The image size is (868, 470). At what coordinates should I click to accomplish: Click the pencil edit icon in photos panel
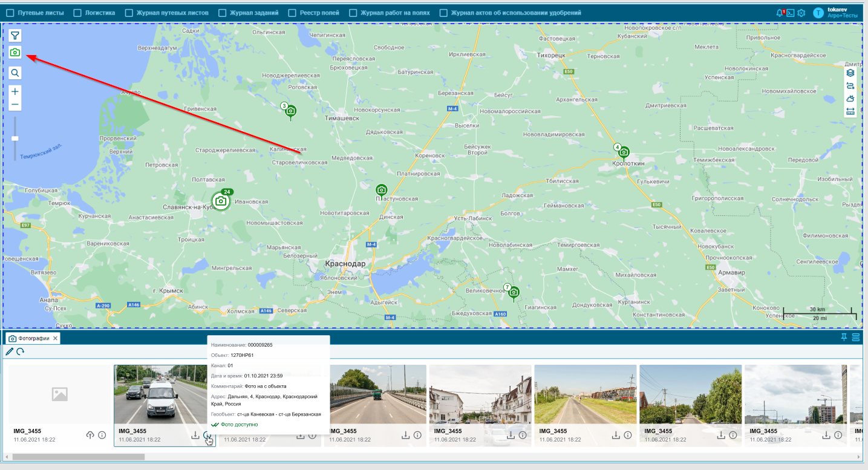[x=9, y=351]
